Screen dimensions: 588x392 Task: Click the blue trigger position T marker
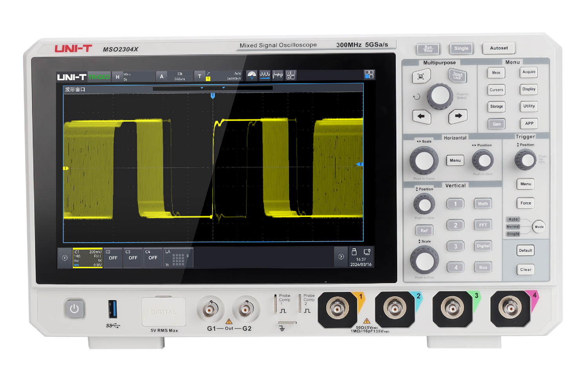click(x=213, y=95)
